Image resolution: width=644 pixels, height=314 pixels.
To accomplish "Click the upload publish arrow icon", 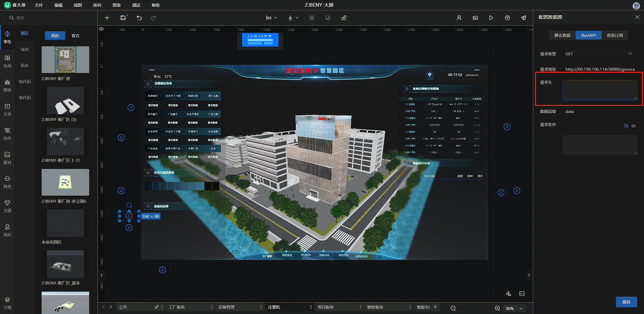I will (x=507, y=18).
